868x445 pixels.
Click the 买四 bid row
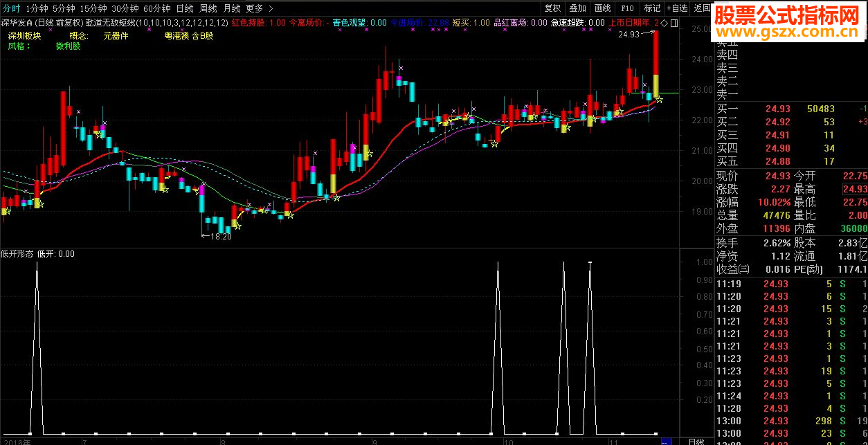coord(791,148)
